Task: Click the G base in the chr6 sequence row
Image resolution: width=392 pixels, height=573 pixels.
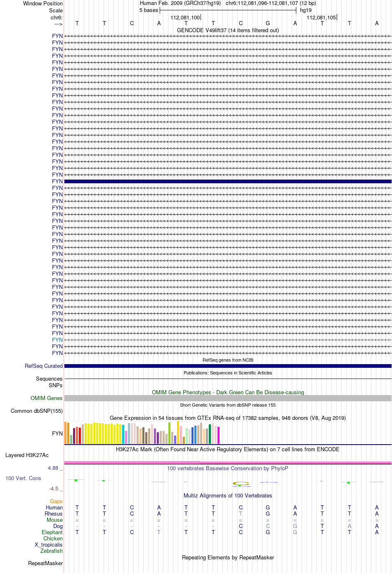Action: point(268,23)
